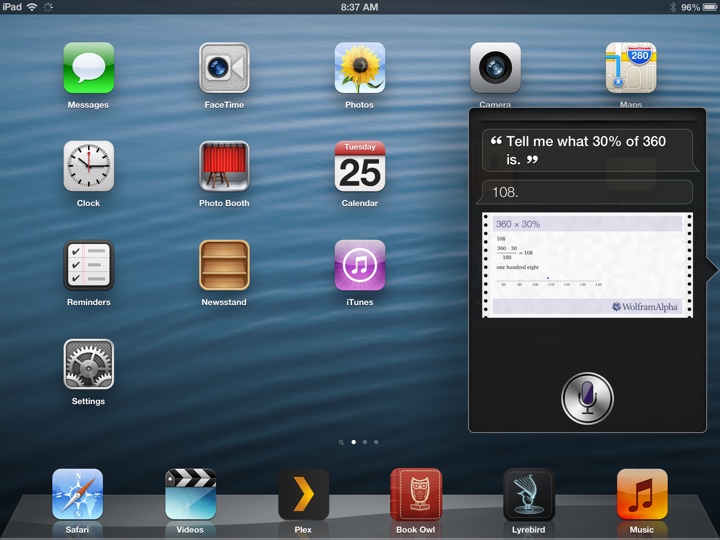
Task: Open the iTunes app
Action: click(360, 265)
